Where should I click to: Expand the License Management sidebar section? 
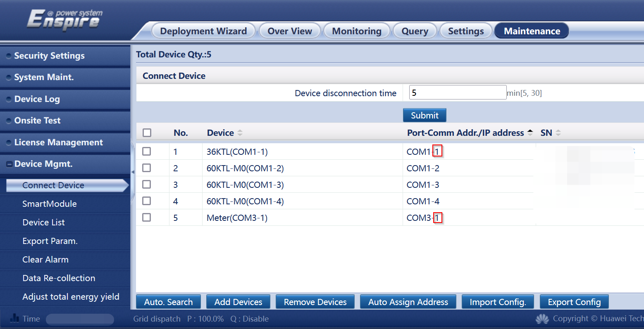(58, 142)
